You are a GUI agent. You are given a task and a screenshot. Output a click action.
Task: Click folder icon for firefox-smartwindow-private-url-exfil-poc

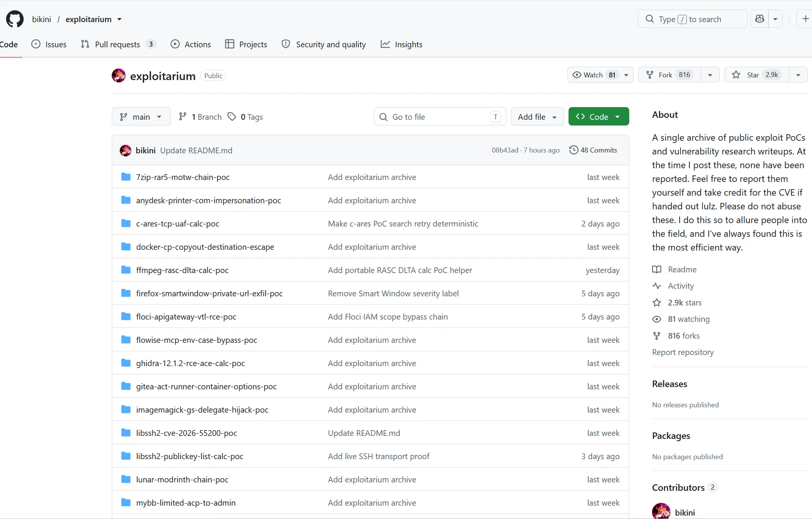tap(126, 293)
